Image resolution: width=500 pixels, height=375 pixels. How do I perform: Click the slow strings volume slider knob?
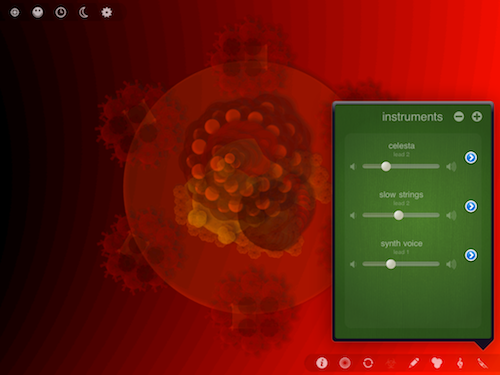tap(398, 215)
